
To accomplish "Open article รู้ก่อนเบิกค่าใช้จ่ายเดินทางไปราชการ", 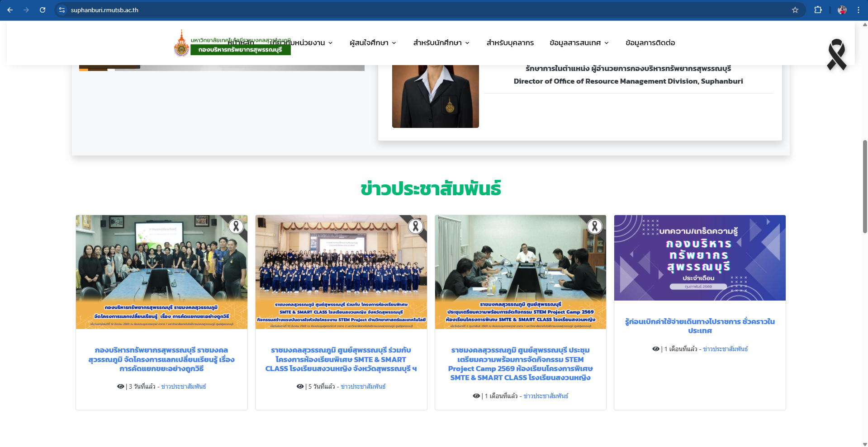I will pyautogui.click(x=700, y=326).
